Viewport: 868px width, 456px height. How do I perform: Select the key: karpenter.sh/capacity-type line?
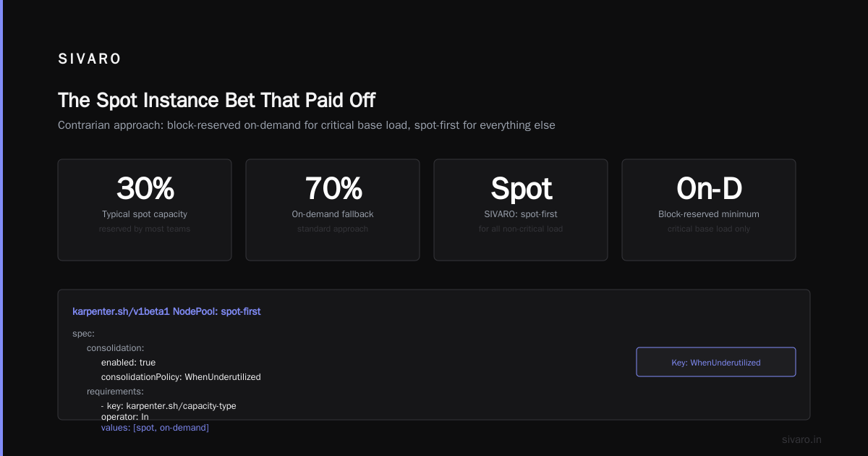[x=169, y=406]
